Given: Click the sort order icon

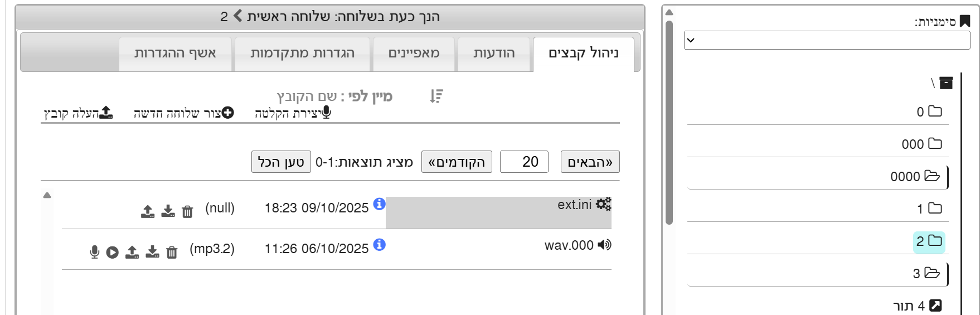Looking at the screenshot, I should pos(436,96).
